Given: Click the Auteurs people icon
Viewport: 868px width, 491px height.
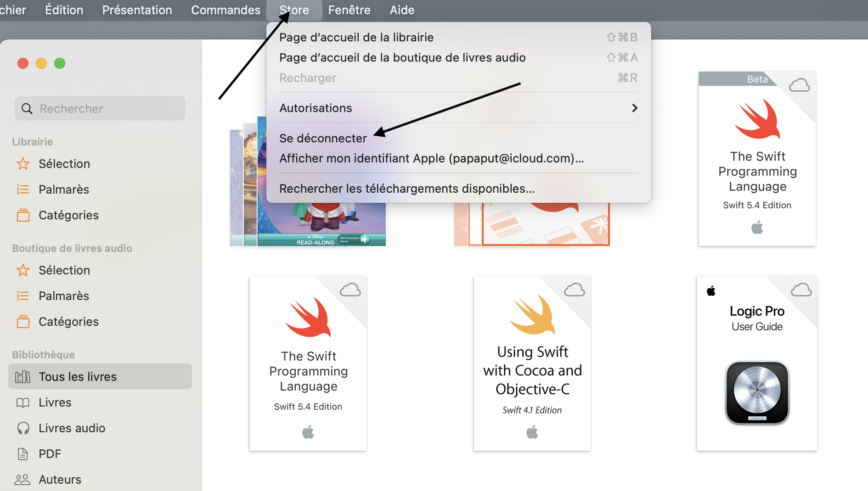Looking at the screenshot, I should [22, 480].
